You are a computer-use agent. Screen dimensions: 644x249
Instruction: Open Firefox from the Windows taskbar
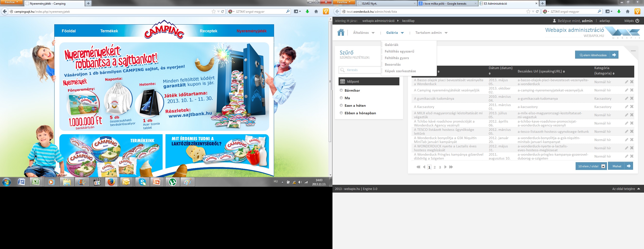111,182
